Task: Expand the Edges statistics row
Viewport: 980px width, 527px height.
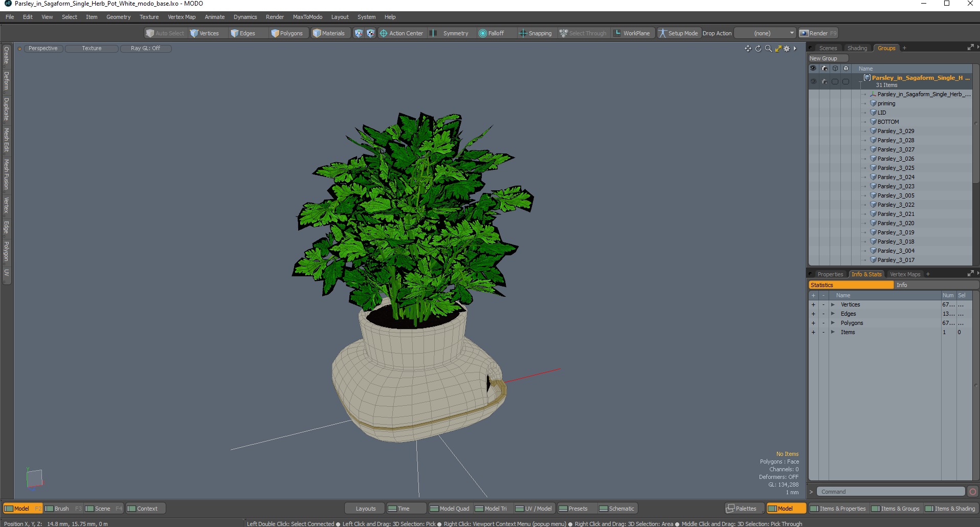Action: click(833, 314)
